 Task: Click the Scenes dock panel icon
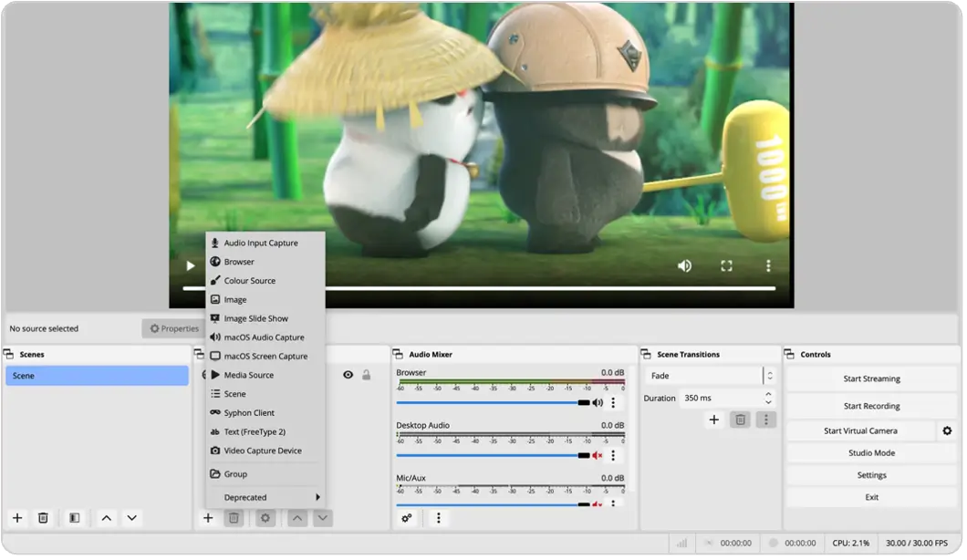coord(8,355)
